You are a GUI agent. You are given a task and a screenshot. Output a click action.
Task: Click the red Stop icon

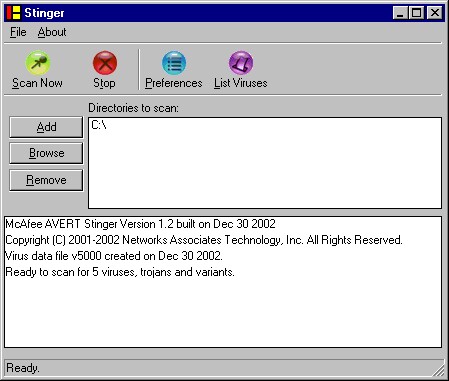105,63
